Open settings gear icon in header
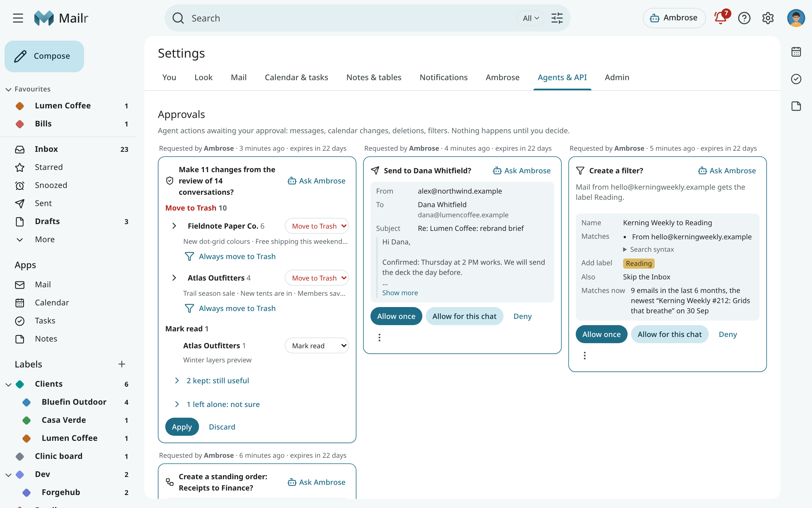 coord(768,18)
